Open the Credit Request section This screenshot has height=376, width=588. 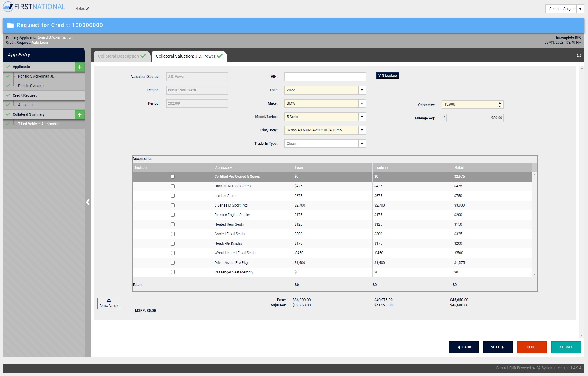coord(44,95)
